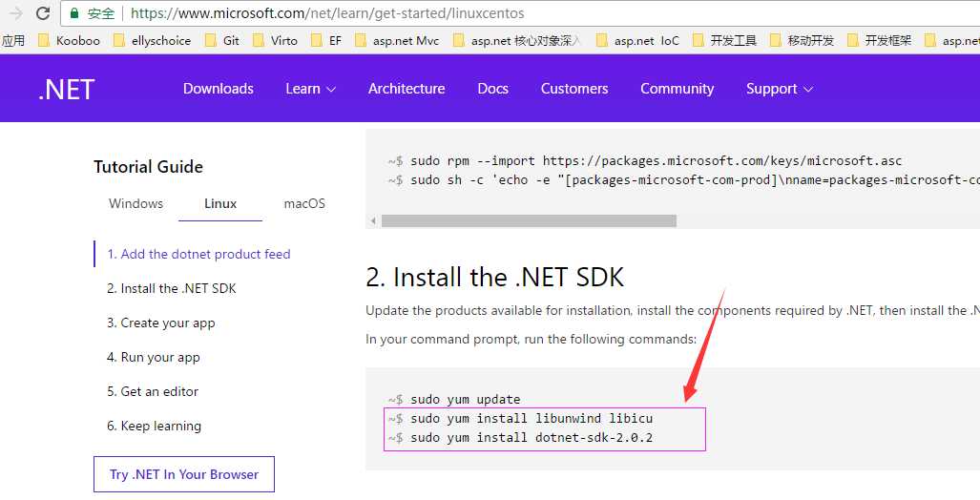Open the 开发框架 bookmark folder
This screenshot has height=500, width=980.
[x=880, y=41]
